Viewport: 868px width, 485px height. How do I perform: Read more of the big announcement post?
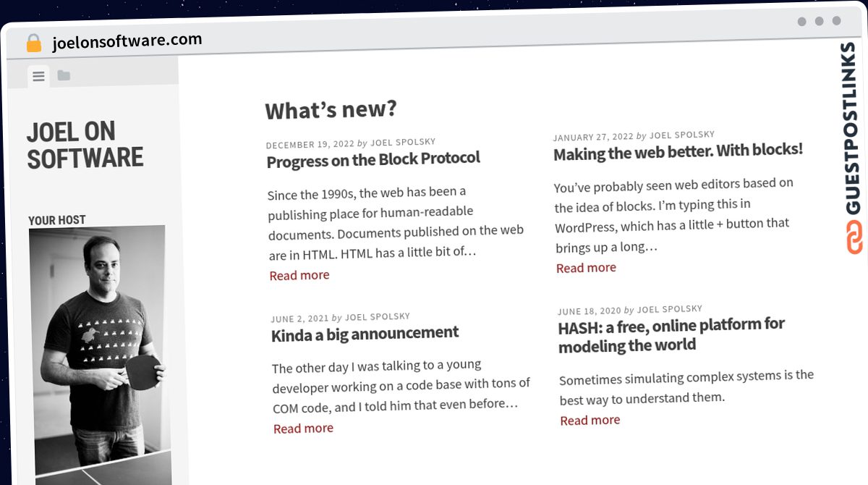pyautogui.click(x=304, y=429)
